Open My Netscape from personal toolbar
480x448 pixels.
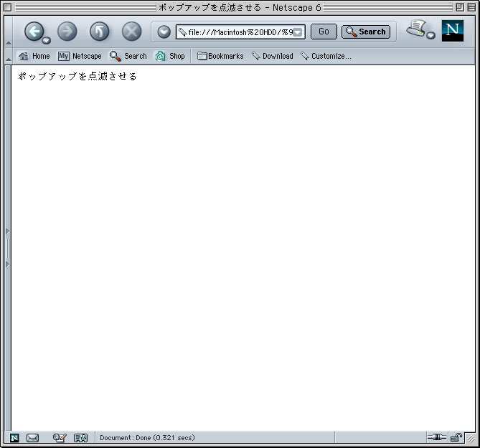tap(80, 56)
